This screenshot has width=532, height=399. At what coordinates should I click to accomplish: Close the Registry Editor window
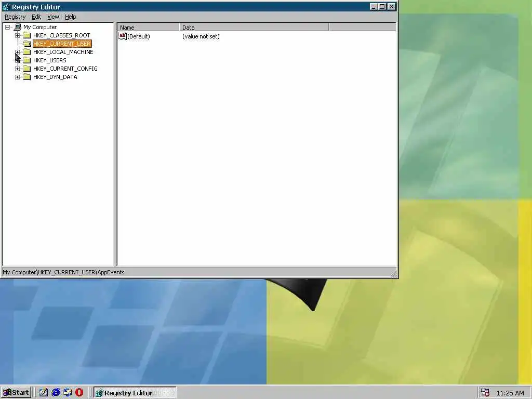coord(392,6)
